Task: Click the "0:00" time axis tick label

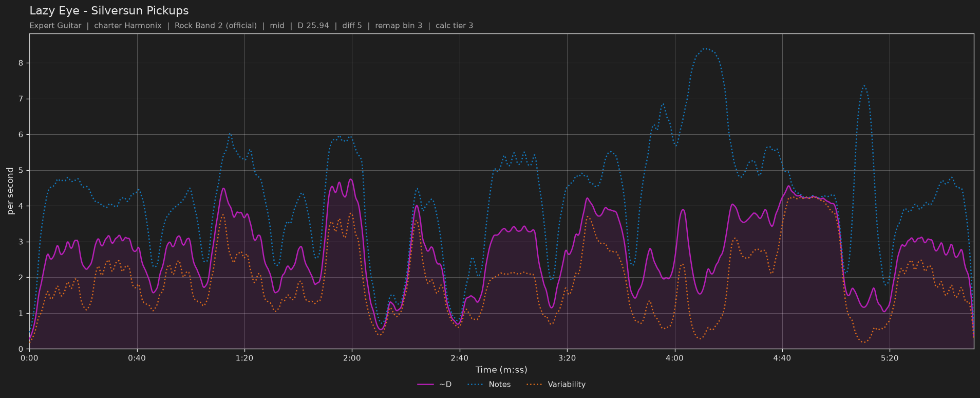Action: coord(29,358)
